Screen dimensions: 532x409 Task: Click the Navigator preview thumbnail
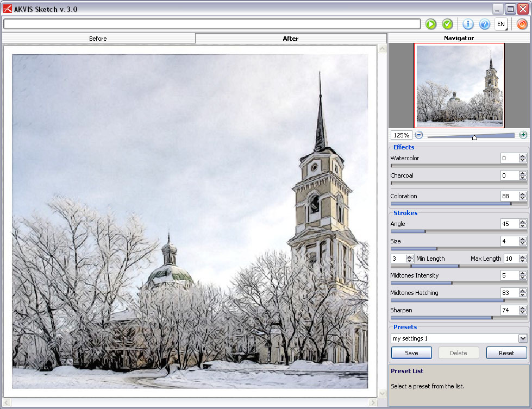[459, 85]
